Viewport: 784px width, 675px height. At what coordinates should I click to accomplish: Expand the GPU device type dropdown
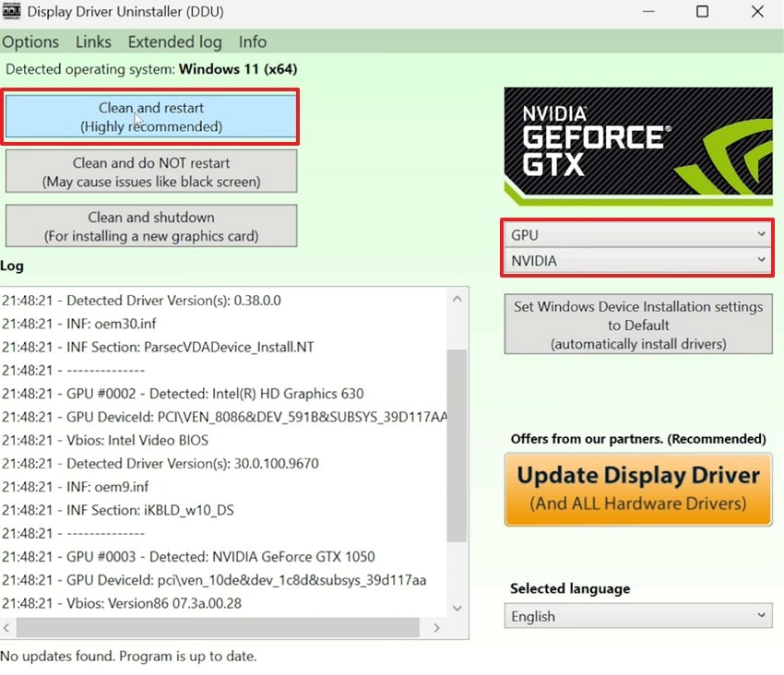point(637,234)
